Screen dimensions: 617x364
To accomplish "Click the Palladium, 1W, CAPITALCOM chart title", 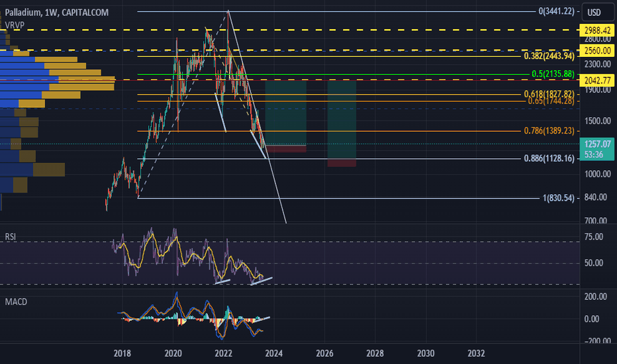I will pyautogui.click(x=57, y=13).
